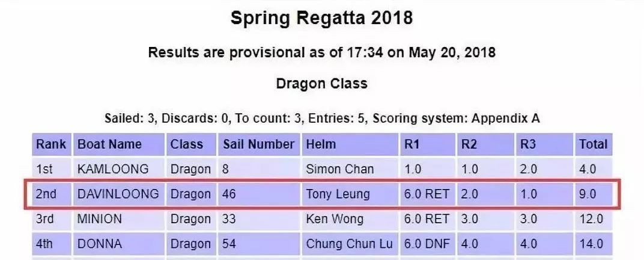Click the Spring Regatta 2018 title
This screenshot has height=260, width=644.
pyautogui.click(x=321, y=18)
